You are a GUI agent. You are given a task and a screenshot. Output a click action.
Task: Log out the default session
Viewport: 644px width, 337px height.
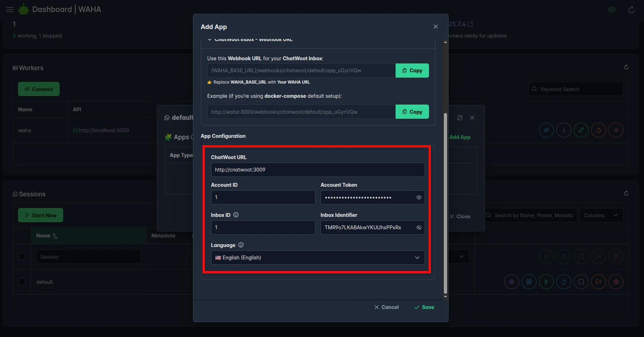coord(599,282)
